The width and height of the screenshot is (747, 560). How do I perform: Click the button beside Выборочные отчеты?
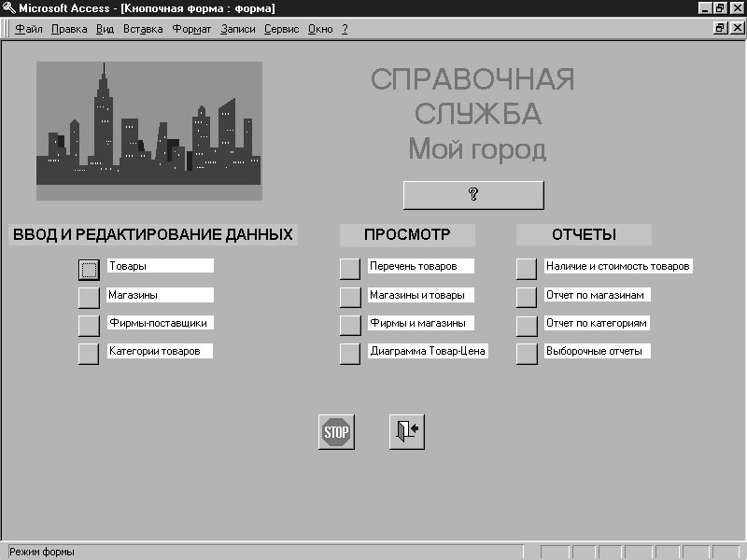pyautogui.click(x=527, y=354)
